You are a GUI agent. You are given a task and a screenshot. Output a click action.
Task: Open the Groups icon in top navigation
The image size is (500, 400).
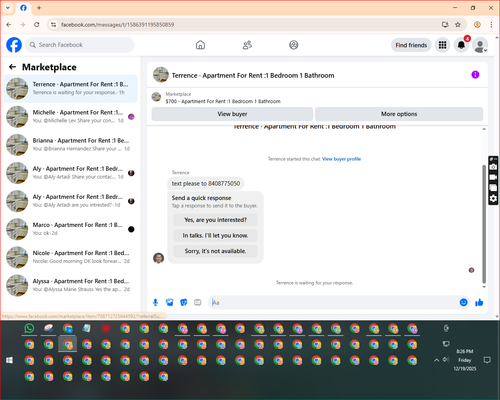[294, 45]
